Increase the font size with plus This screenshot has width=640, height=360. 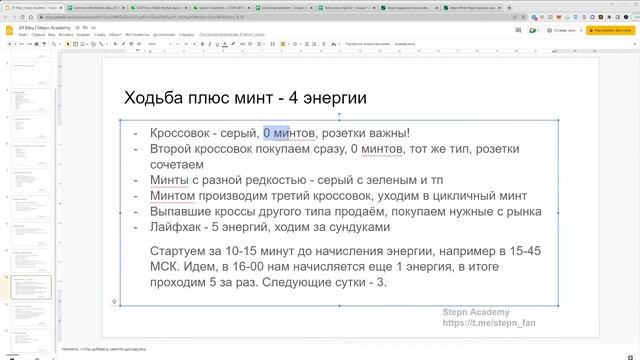click(194, 44)
